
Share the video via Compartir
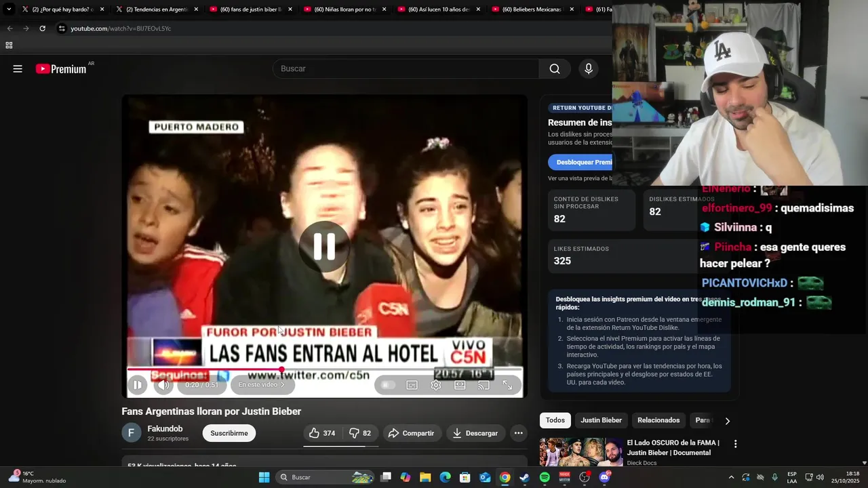tap(411, 433)
